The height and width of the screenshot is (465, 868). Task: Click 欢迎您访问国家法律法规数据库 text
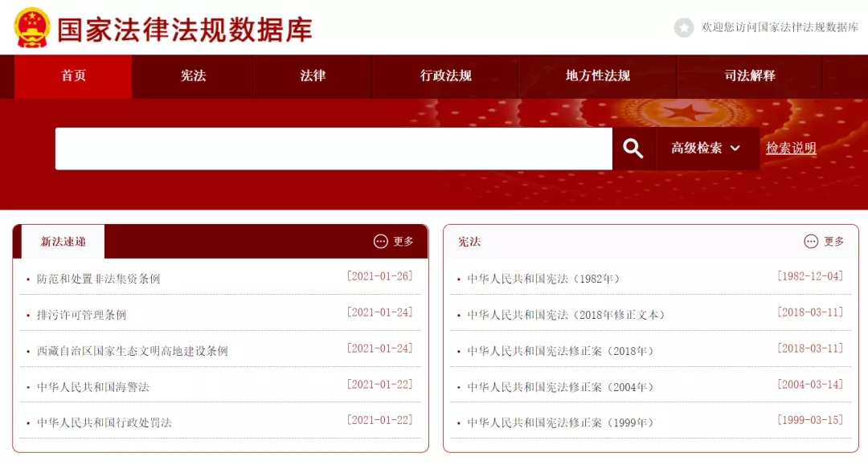point(780,27)
